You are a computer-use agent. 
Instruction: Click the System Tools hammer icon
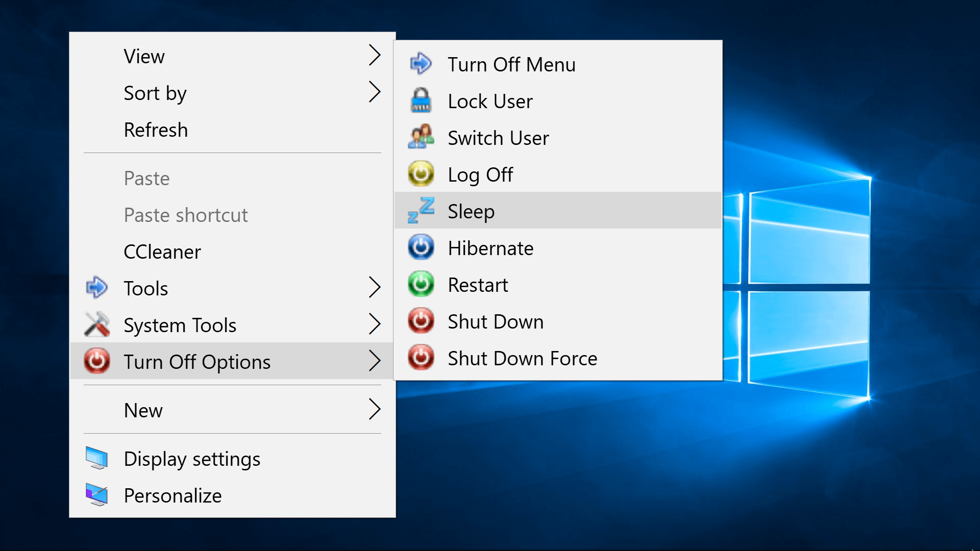click(x=97, y=325)
